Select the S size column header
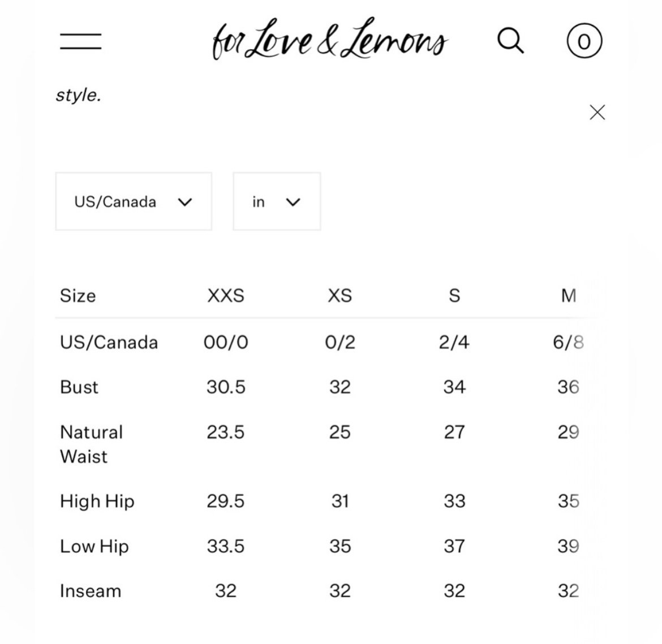Screen dimensions: 662x644 point(454,295)
